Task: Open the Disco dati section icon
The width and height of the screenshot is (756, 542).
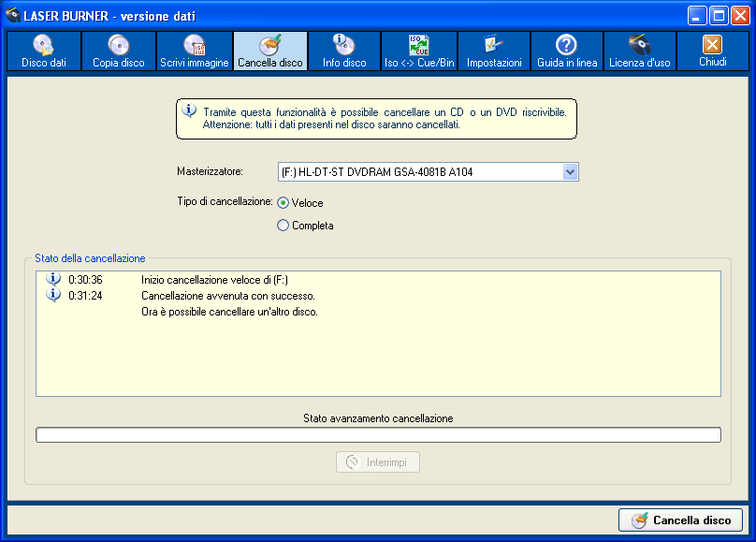Action: [44, 51]
